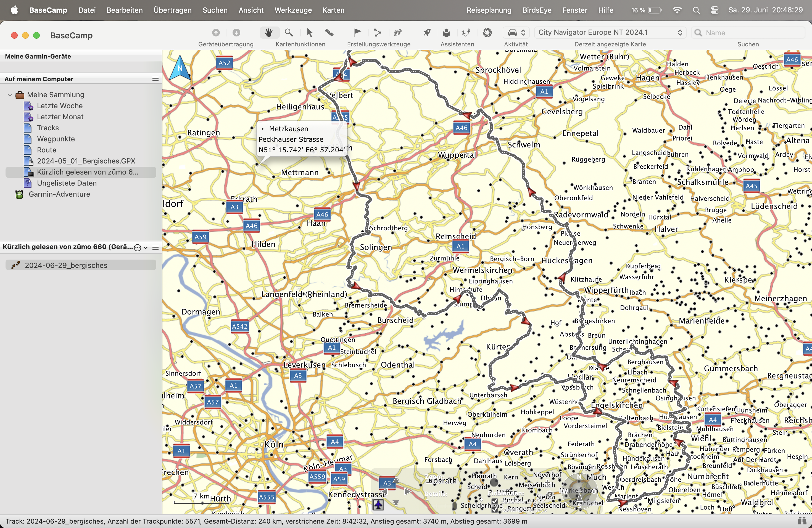Toggle the Karten-Overlays checkbox

point(495,509)
